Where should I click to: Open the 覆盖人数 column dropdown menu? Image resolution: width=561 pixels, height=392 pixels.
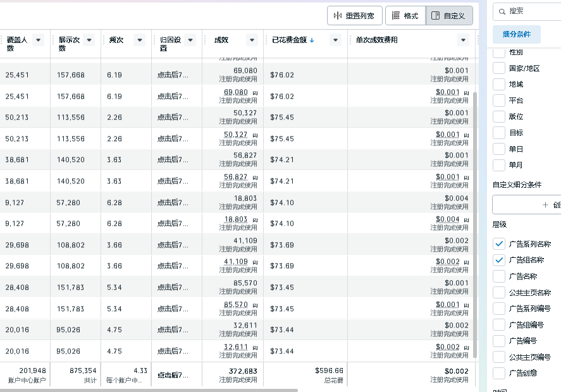38,40
